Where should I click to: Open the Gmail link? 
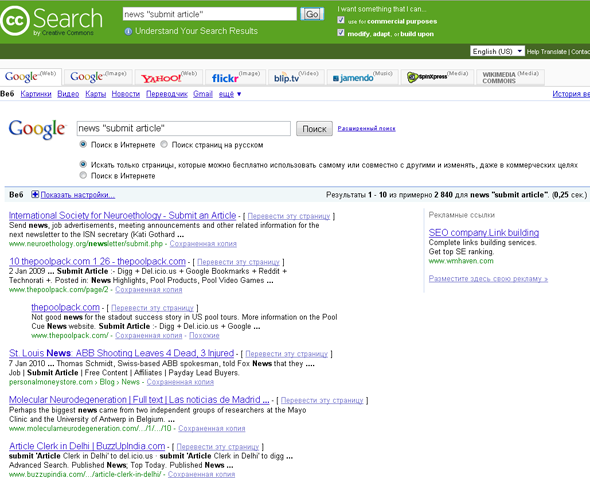[x=203, y=94]
